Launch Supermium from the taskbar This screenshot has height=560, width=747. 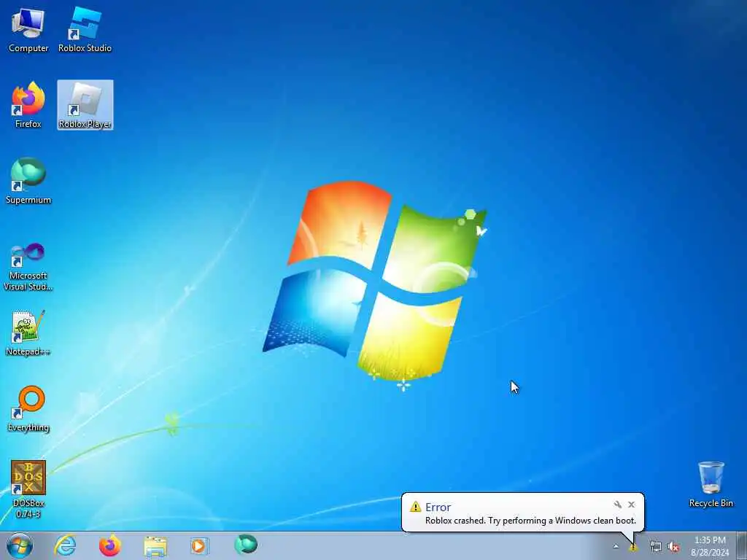point(246,545)
